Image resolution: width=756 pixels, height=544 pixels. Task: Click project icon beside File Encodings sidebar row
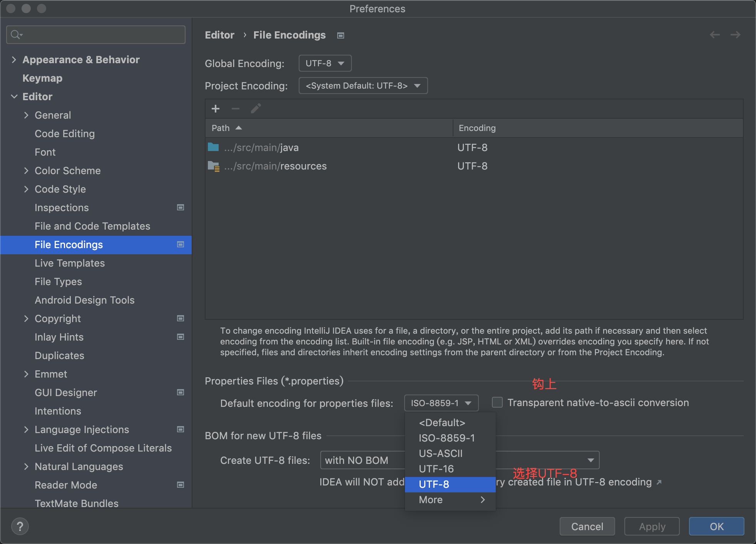tap(180, 244)
